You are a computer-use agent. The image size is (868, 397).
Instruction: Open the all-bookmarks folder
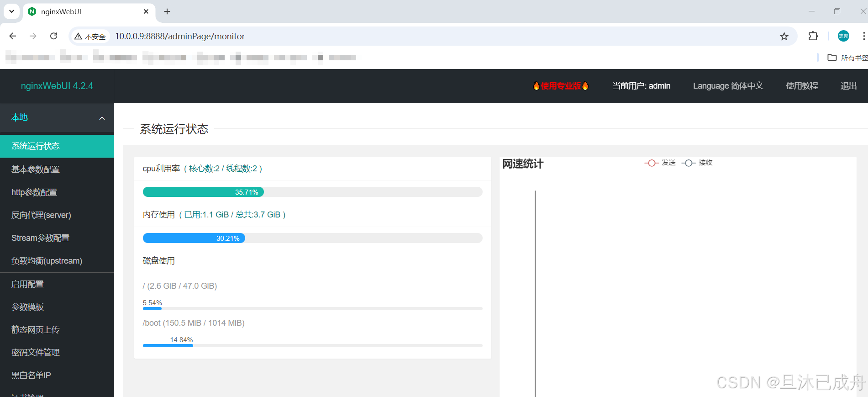point(847,58)
